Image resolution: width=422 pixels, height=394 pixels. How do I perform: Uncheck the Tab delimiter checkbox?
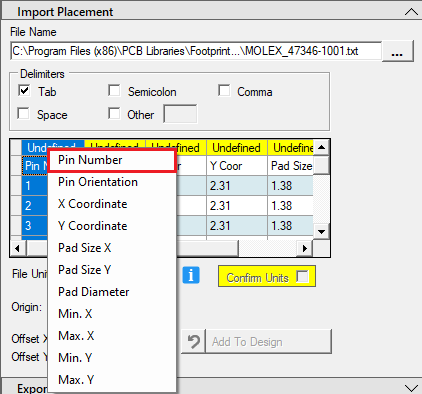point(24,90)
